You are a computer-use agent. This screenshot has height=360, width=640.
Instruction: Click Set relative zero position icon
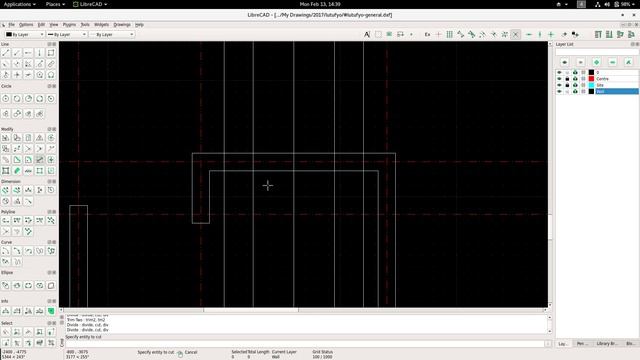[x=564, y=35]
